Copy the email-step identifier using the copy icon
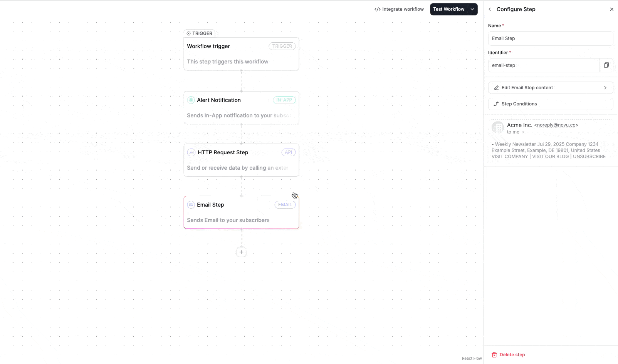618x364 pixels. click(606, 65)
